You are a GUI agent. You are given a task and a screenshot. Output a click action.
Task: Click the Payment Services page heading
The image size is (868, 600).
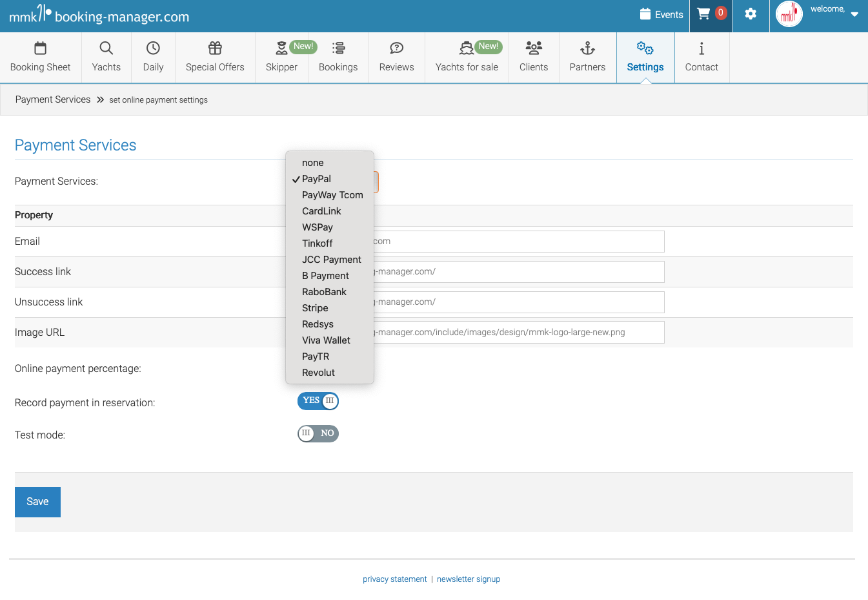tap(76, 145)
